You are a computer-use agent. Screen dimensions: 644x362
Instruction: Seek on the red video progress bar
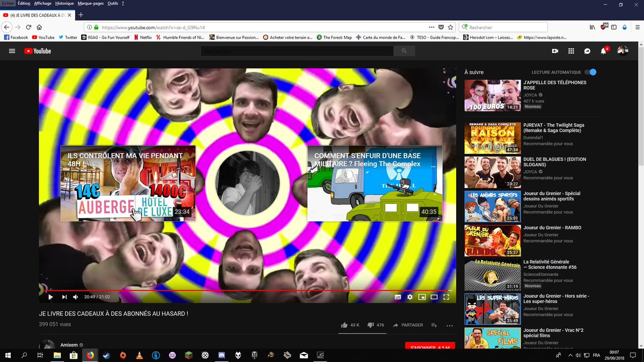(247, 290)
